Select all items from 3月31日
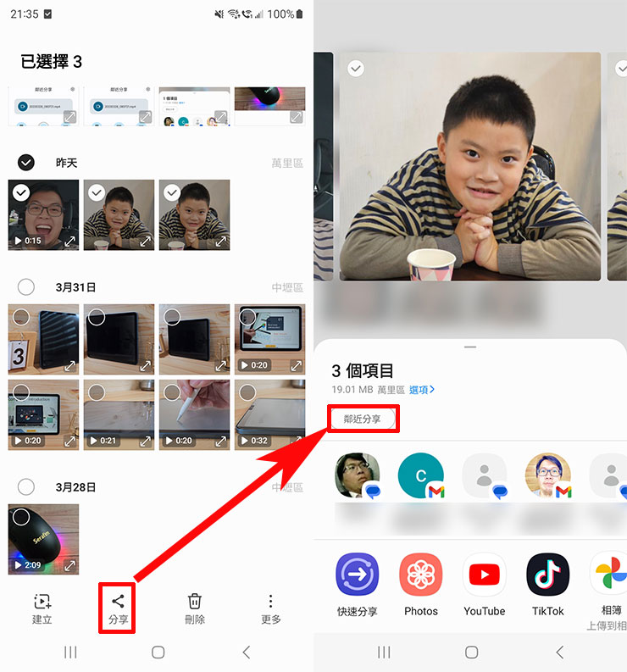This screenshot has height=672, width=627. 26,286
